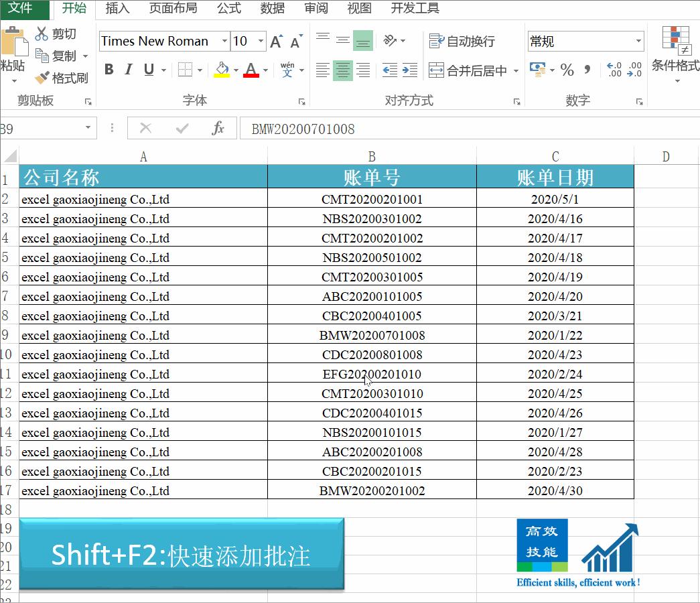700x603 pixels.
Task: Apply italic formatting
Action: tap(127, 70)
